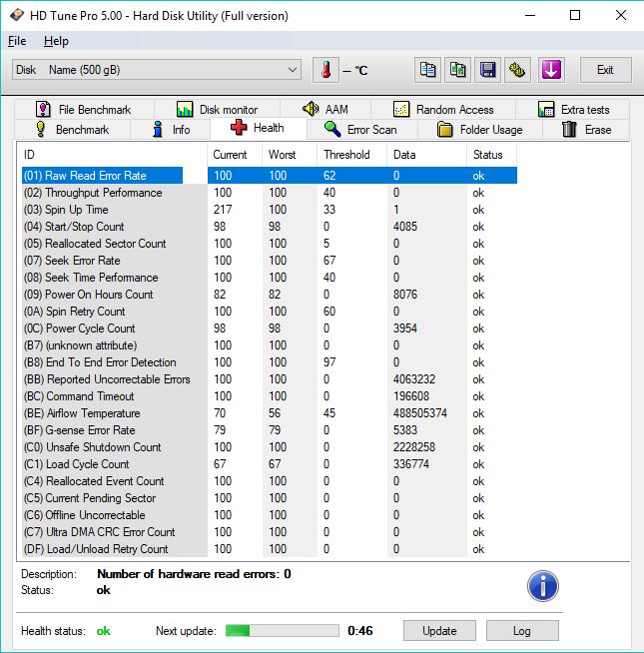The width and height of the screenshot is (644, 653).
Task: Select the Seek Time Performance row
Action: [x=270, y=278]
